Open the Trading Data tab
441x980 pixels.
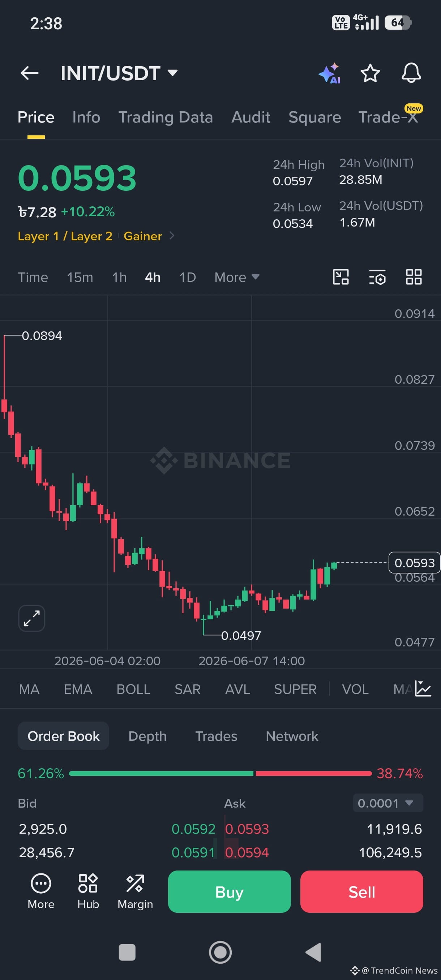166,117
